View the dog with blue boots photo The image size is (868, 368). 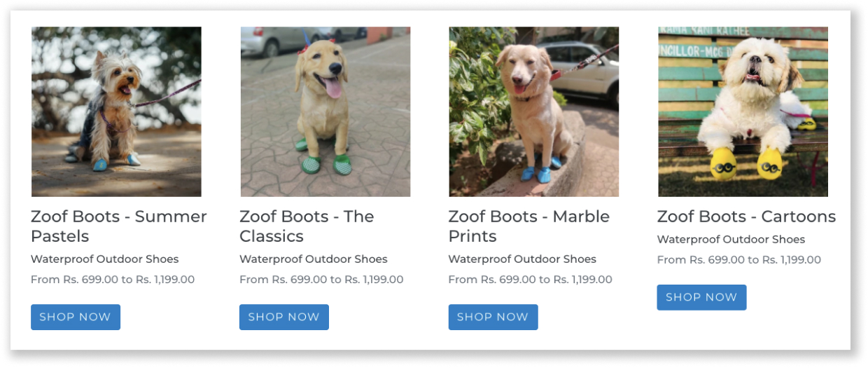click(533, 112)
